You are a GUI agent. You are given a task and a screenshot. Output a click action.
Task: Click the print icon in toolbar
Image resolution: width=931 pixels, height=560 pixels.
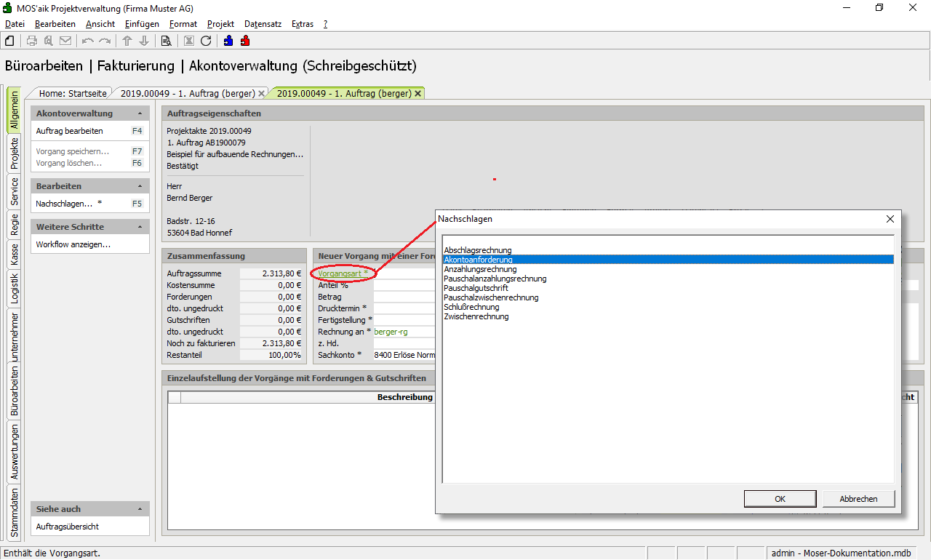[x=32, y=41]
